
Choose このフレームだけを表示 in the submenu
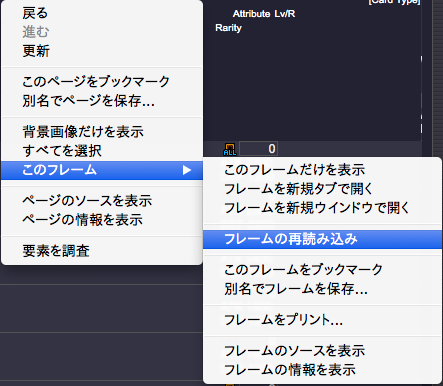coord(322,170)
